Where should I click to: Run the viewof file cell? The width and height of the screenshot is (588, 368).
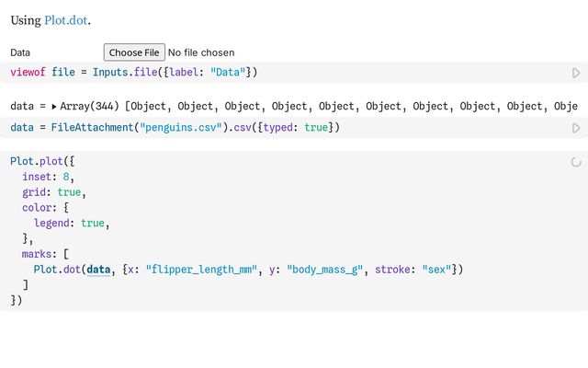pyautogui.click(x=576, y=73)
